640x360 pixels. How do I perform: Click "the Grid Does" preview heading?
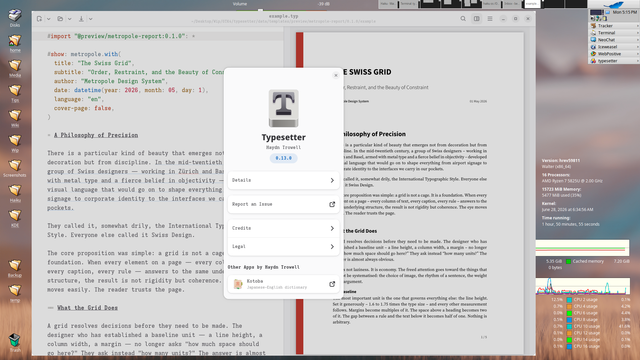pyautogui.click(x=361, y=231)
